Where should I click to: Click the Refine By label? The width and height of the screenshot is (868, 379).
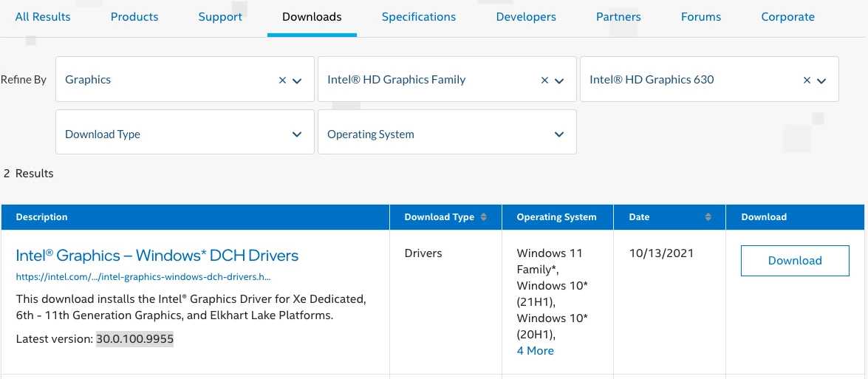(24, 80)
